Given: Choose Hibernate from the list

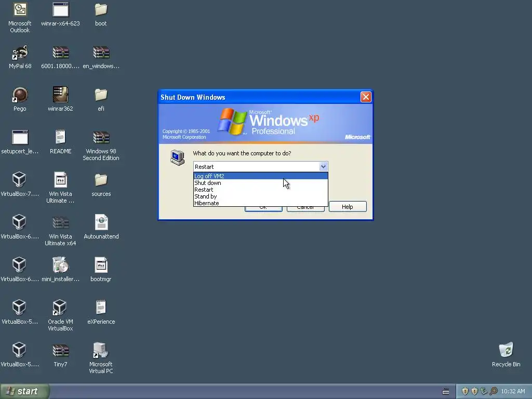Looking at the screenshot, I should [261, 203].
